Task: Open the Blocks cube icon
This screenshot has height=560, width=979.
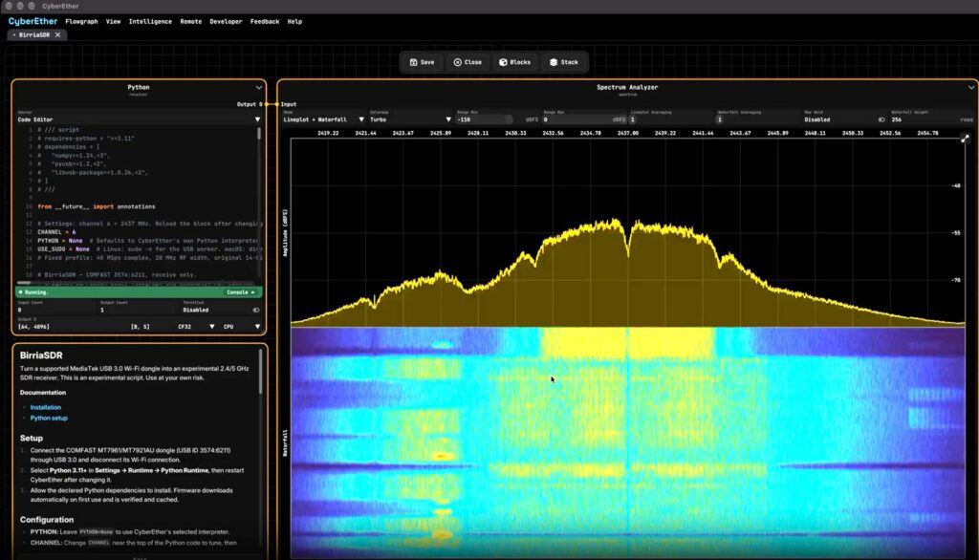Action: pos(503,62)
